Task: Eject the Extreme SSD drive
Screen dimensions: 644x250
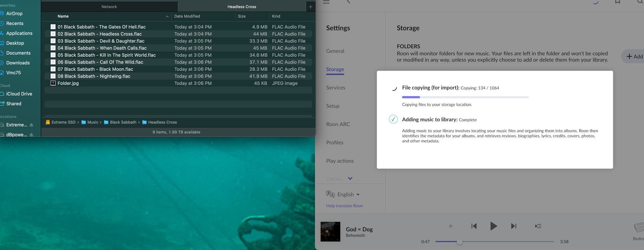Action: [x=32, y=125]
